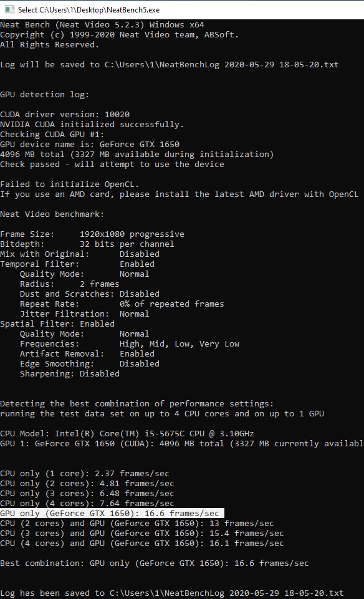Click 'CPU Model: Intel(R) Core(TM) i5-5675C' line
Viewport: 364px width, 599px height.
(x=127, y=434)
